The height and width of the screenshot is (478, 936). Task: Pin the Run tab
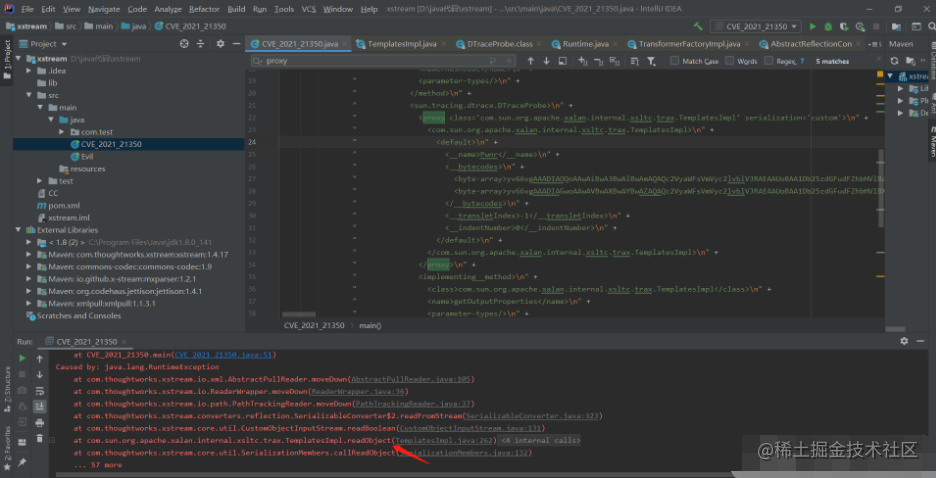point(22,462)
